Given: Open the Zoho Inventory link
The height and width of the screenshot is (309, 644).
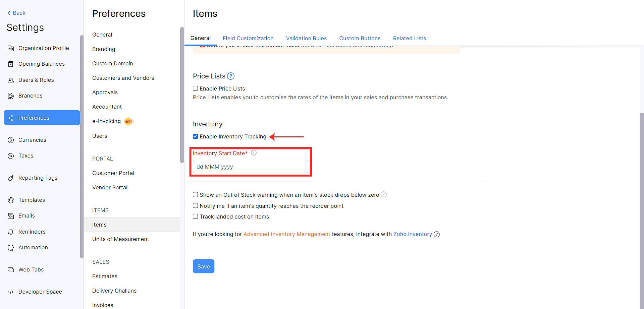Looking at the screenshot, I should click(x=413, y=234).
